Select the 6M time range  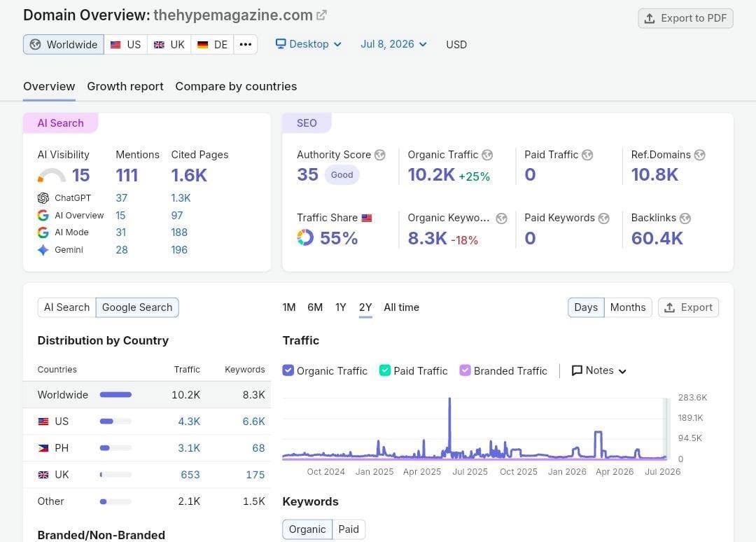click(315, 307)
